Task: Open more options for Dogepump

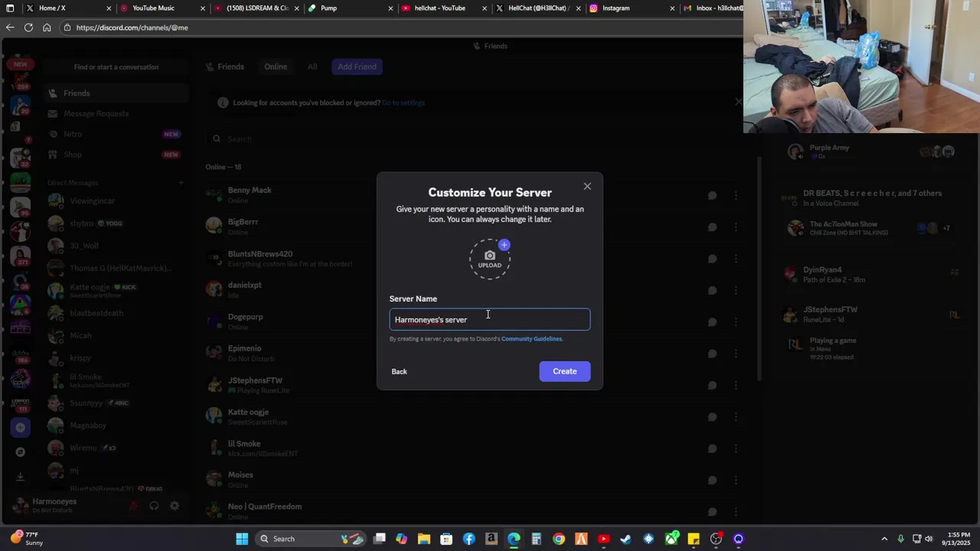Action: point(736,322)
